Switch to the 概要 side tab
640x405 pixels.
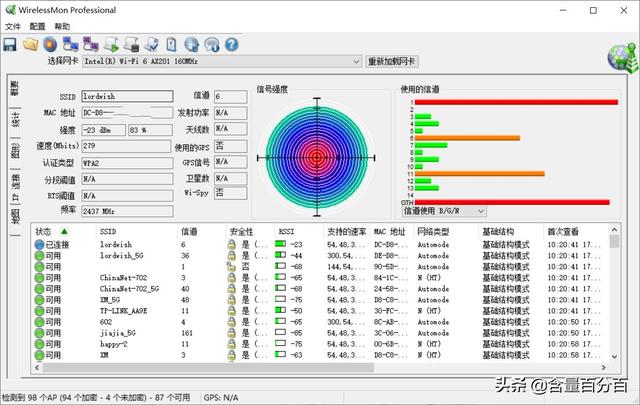coord(15,88)
